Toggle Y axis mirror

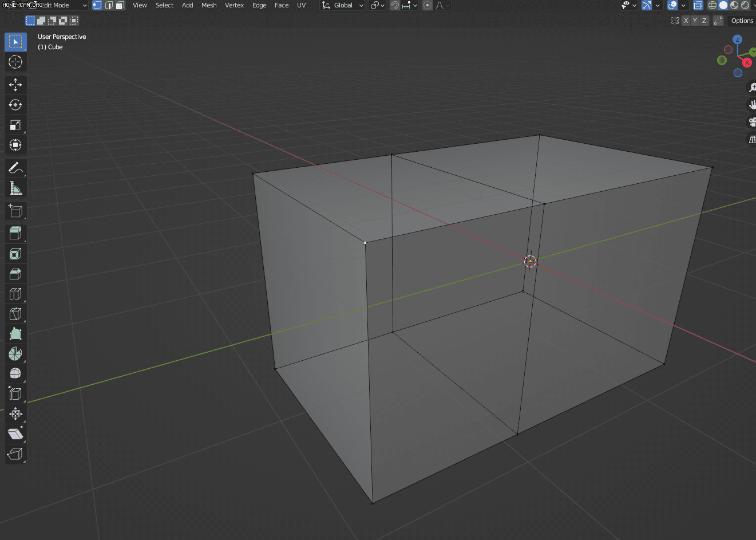coord(695,21)
